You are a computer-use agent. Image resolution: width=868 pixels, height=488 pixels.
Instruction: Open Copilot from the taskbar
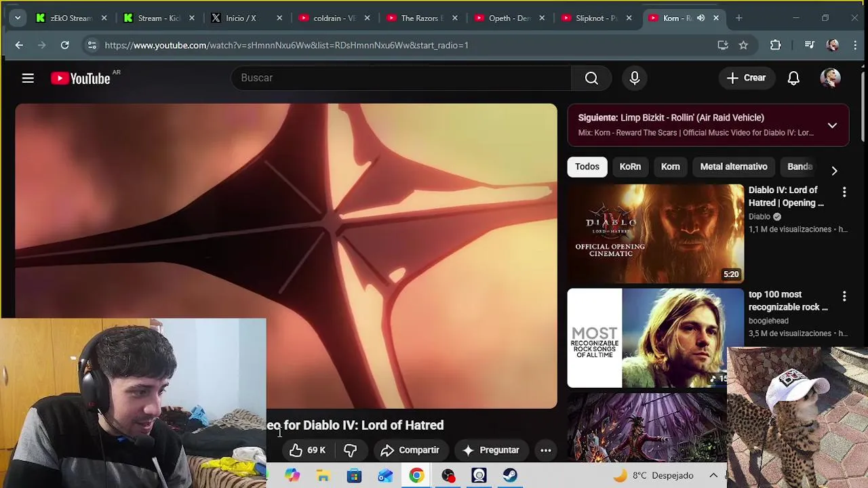(x=292, y=475)
